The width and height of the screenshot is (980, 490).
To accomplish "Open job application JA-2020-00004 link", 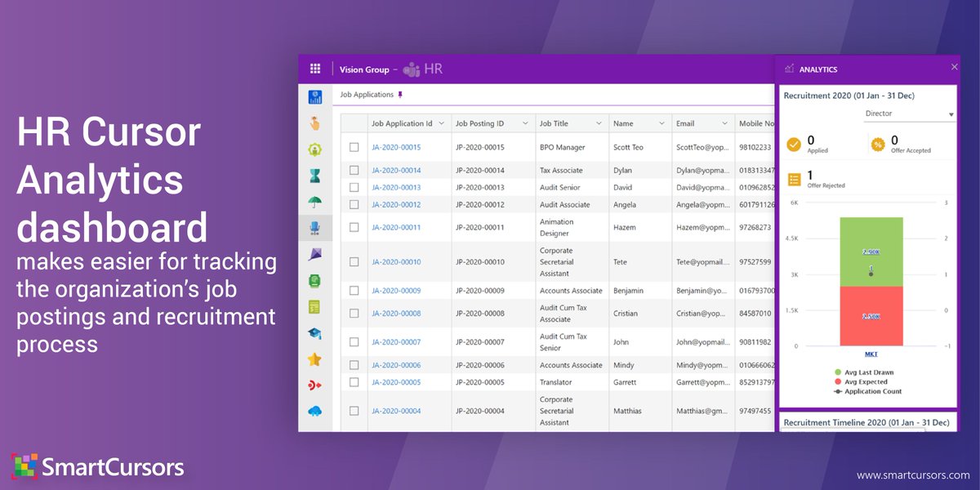I will tap(396, 411).
